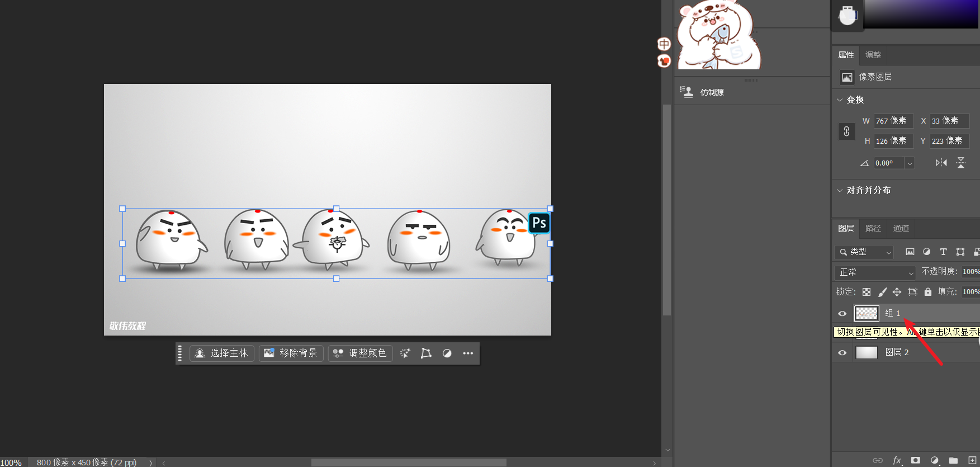Click the 100% zoom level field
The height and width of the screenshot is (467, 980).
coord(12,463)
